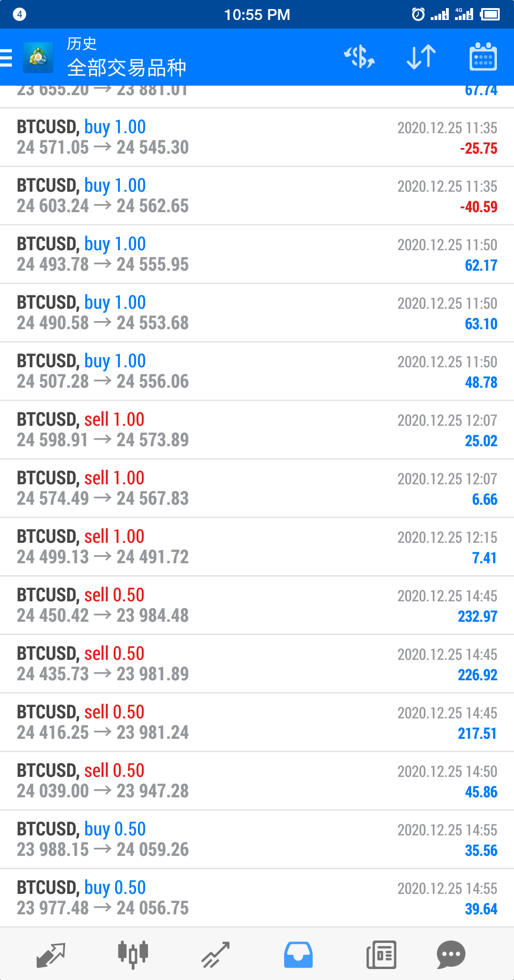Viewport: 514px width, 980px height.
Task: Select the History inbox tab
Action: [x=298, y=954]
